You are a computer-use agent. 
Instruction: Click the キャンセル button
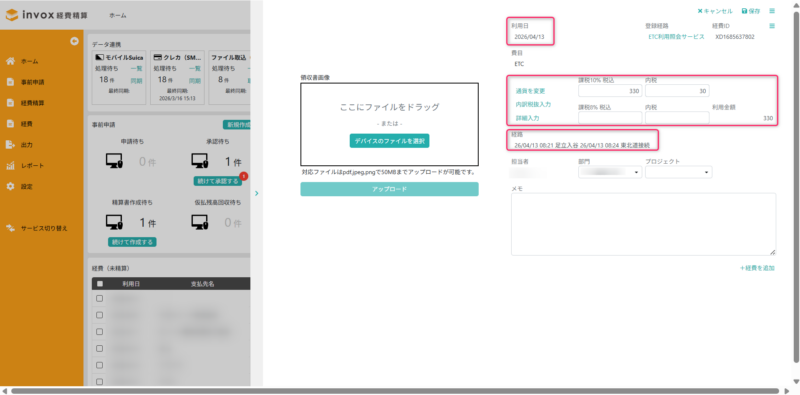(x=715, y=11)
